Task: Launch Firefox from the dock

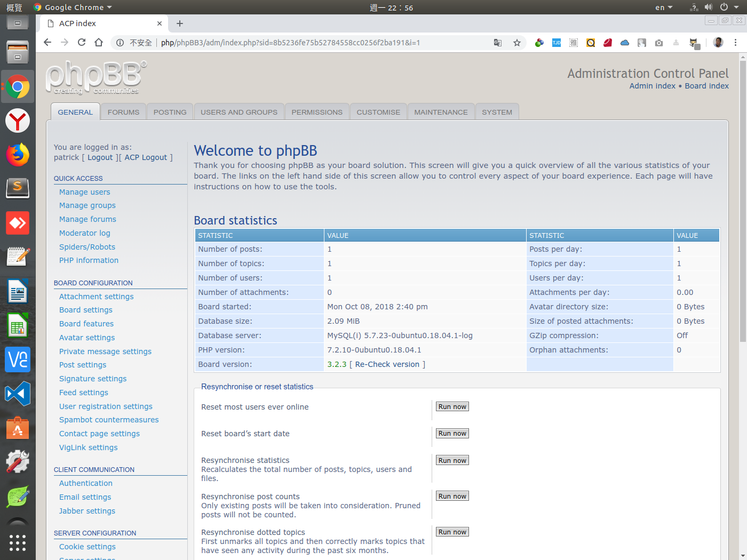Action: click(18, 155)
